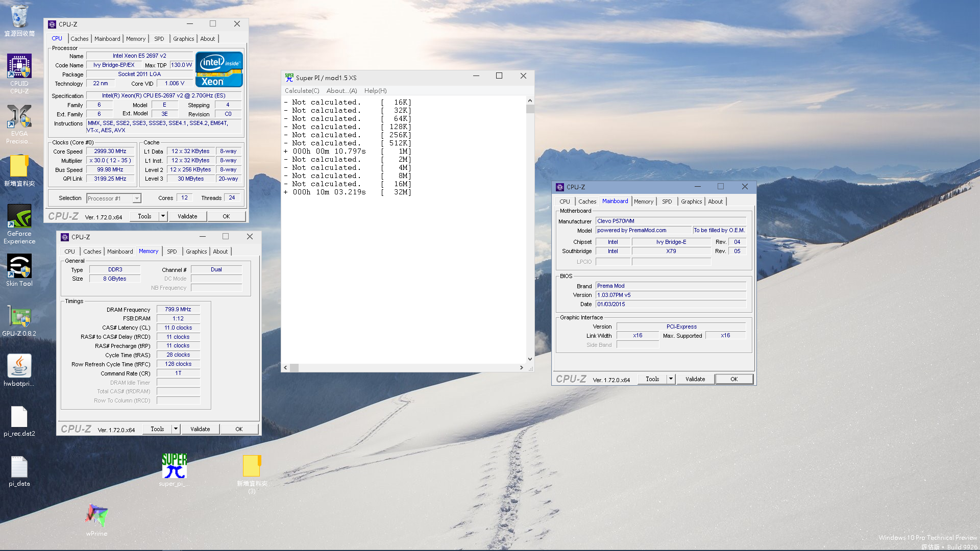Click Validate in CPU-Z CPU window
The width and height of the screenshot is (980, 551).
187,216
